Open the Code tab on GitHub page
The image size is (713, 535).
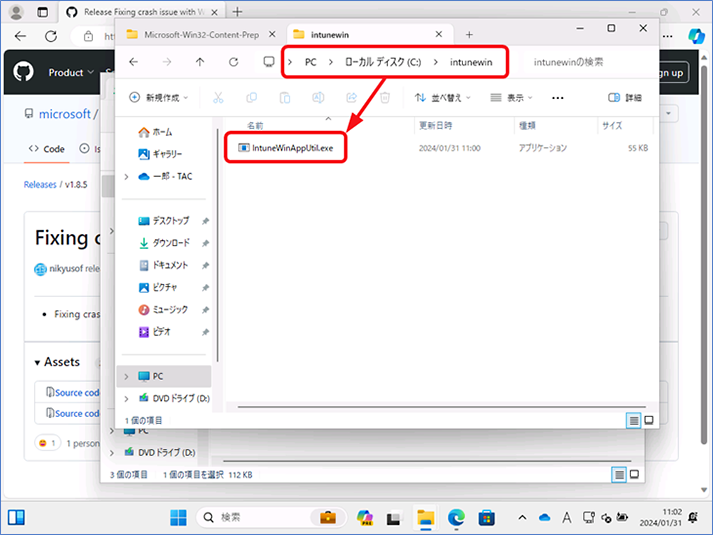point(47,149)
